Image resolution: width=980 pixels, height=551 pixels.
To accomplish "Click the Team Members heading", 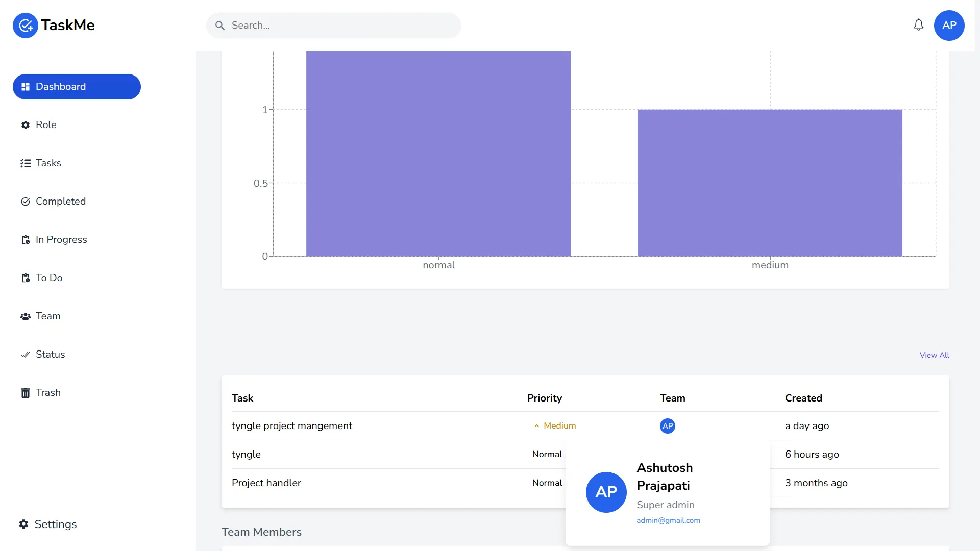I will pos(261,532).
